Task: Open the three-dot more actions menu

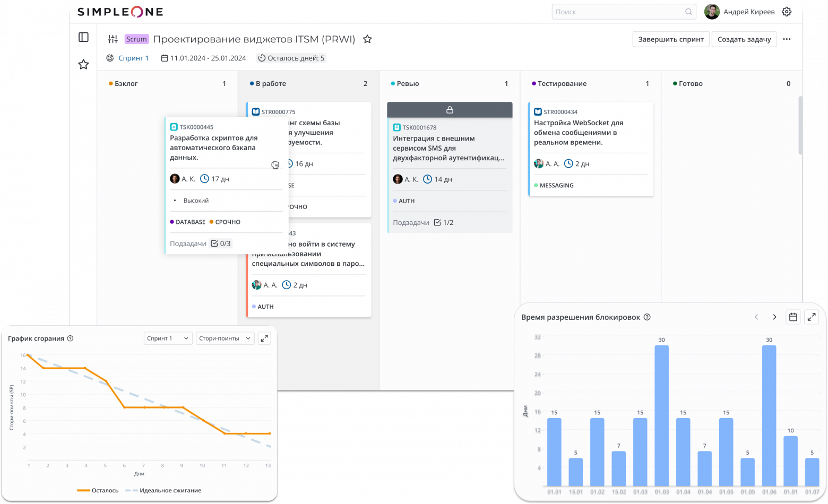Action: [787, 39]
